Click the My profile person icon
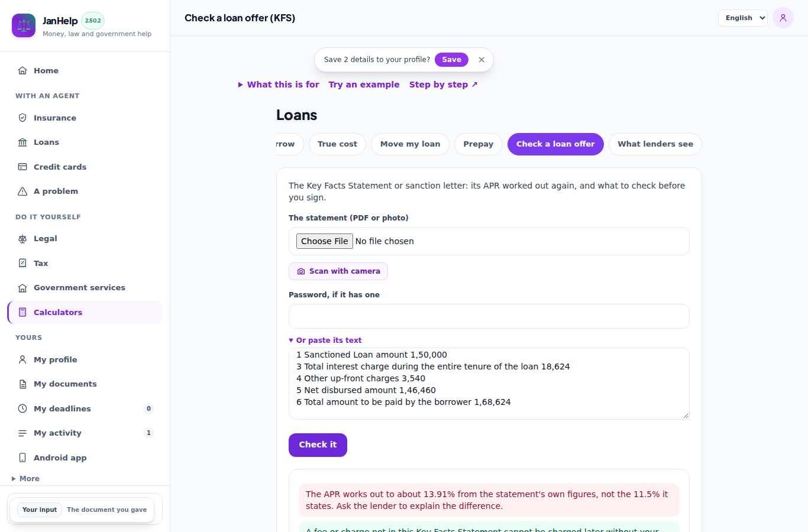Viewport: 808px width, 532px height. tap(22, 359)
